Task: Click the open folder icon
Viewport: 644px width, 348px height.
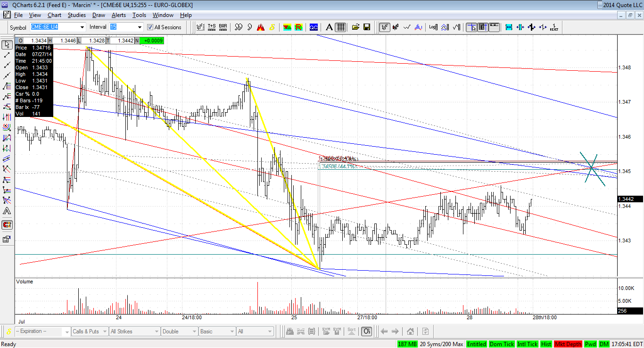Action: point(355,27)
